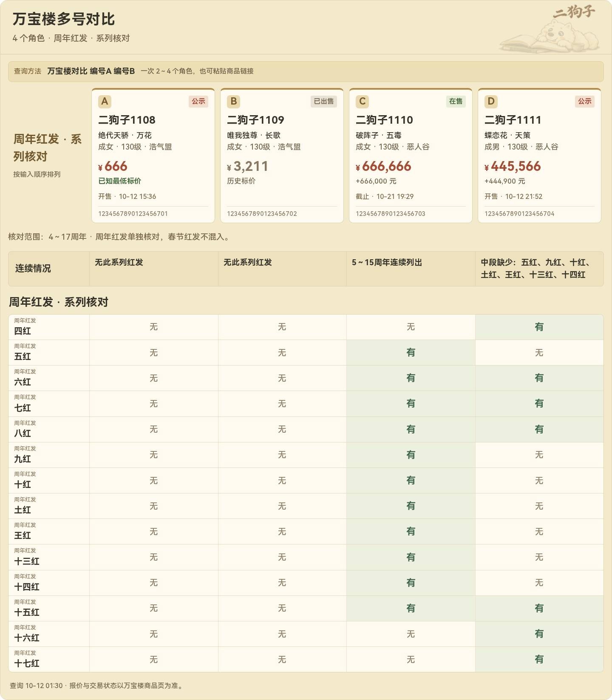Click the 按输入顺序排列 sort note
The height and width of the screenshot is (700, 612).
37,174
